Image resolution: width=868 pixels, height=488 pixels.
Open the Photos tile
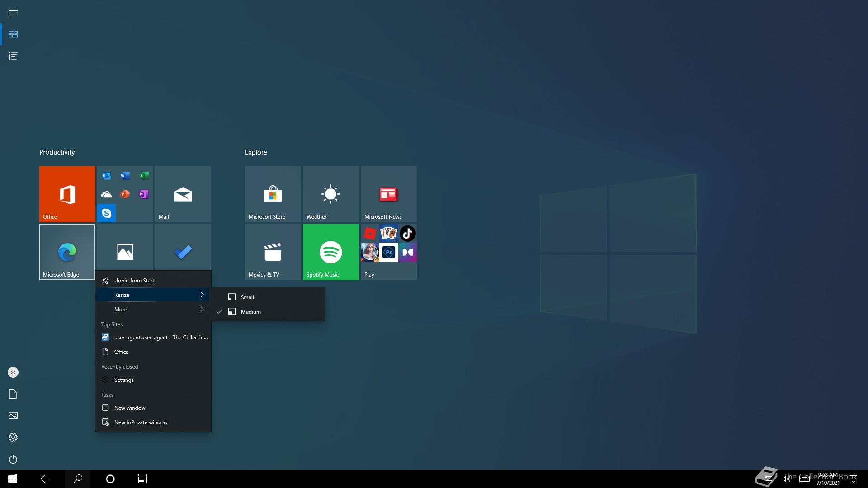(125, 248)
